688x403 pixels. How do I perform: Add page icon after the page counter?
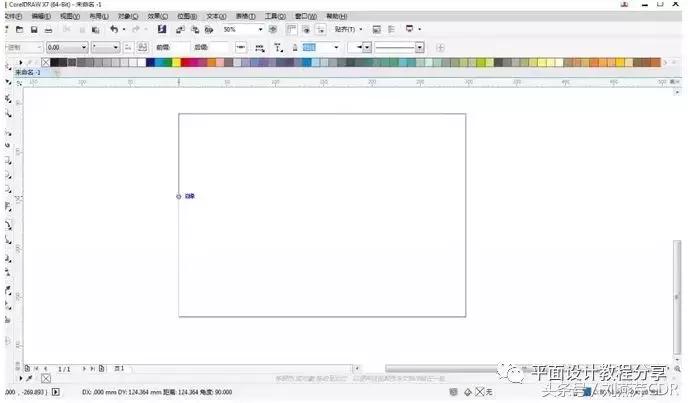(101, 369)
